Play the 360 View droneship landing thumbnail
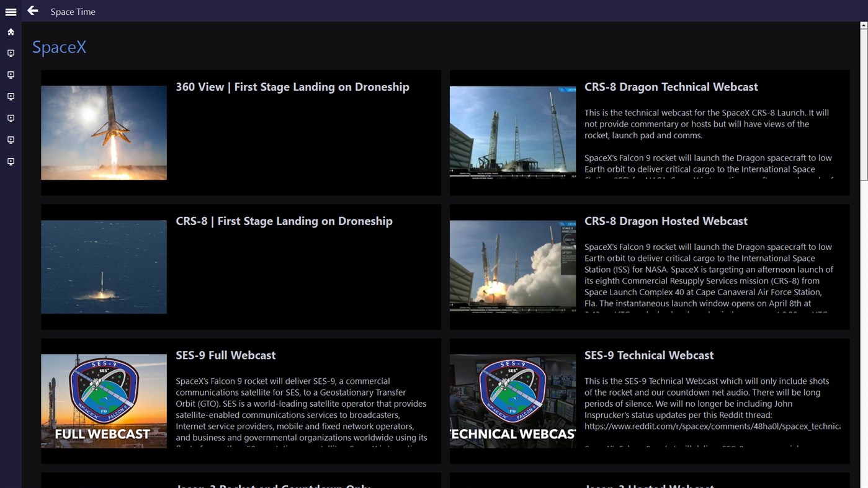 [103, 132]
